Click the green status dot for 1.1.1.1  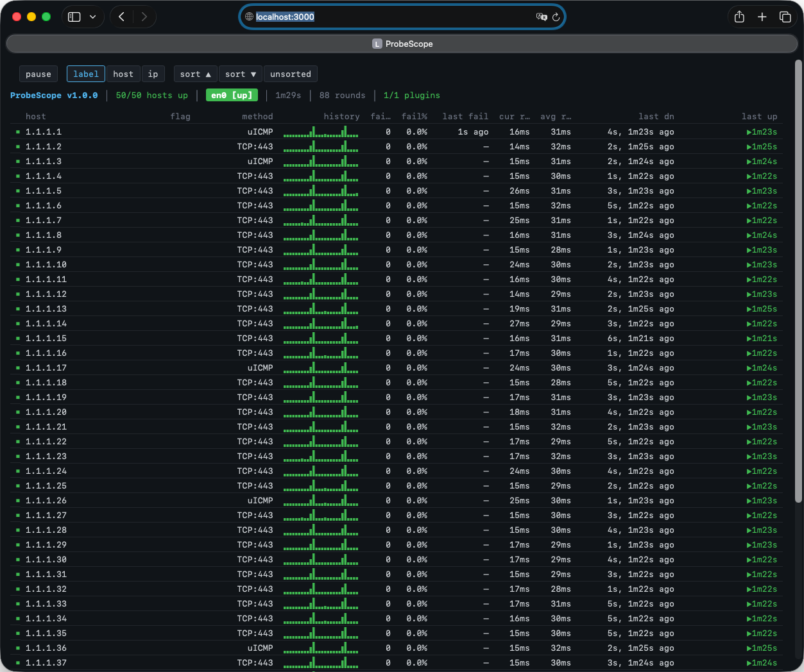[18, 132]
